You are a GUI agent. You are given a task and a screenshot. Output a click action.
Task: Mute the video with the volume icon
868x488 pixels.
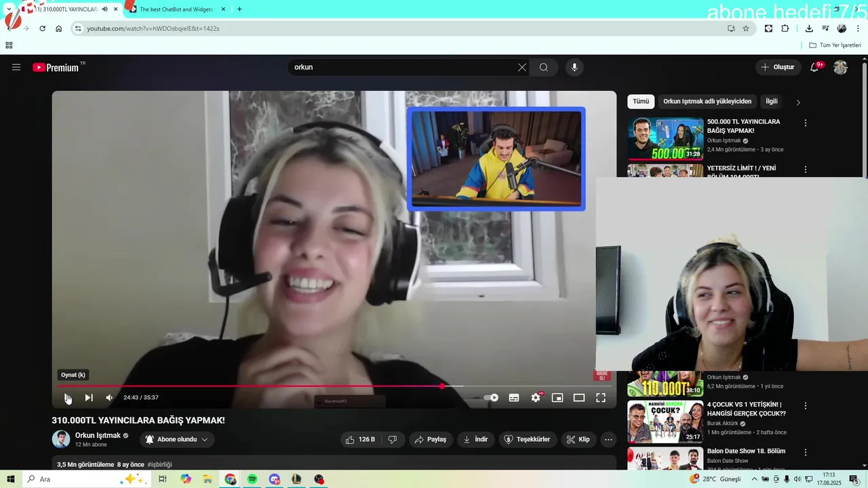tap(109, 398)
